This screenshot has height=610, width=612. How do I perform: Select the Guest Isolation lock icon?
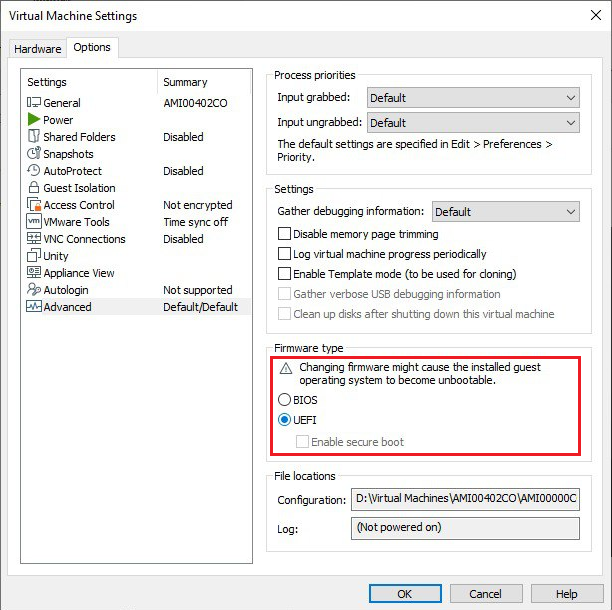(33, 188)
